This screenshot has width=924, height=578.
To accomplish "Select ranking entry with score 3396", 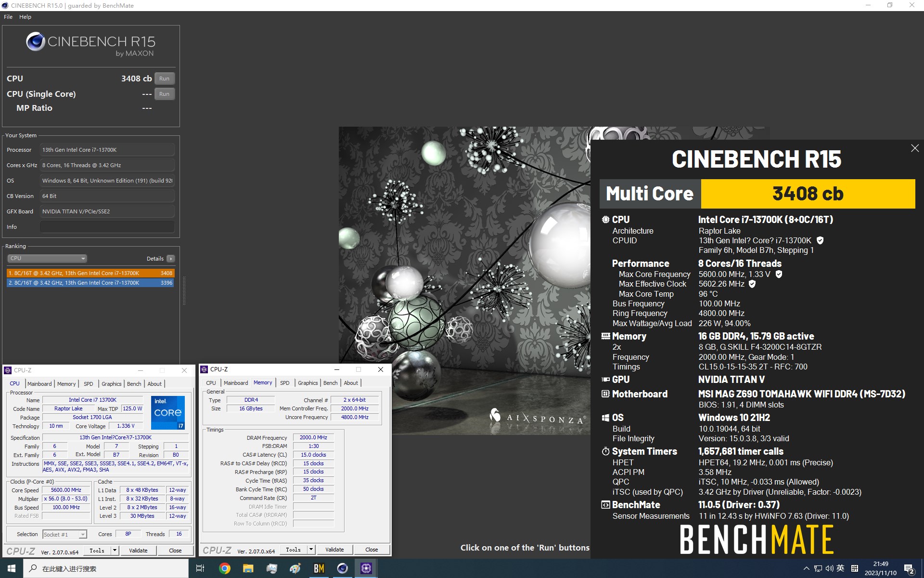I will (x=90, y=283).
